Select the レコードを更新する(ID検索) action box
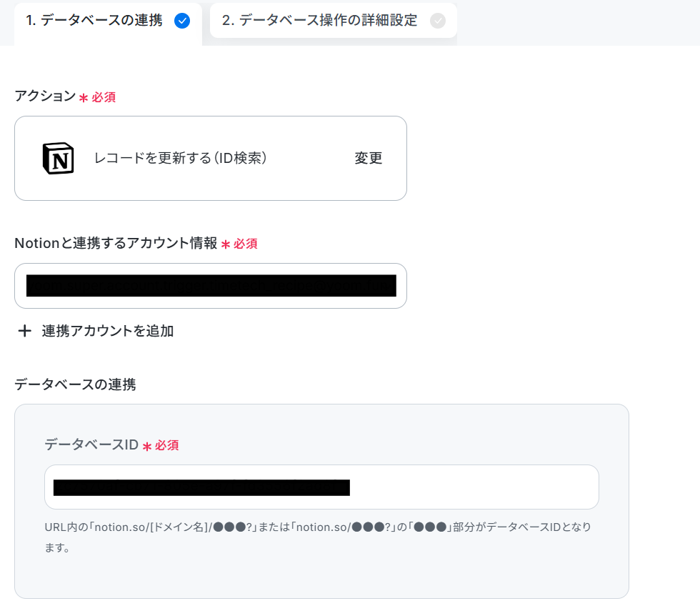Screen dimensions: 700x611 click(211, 158)
